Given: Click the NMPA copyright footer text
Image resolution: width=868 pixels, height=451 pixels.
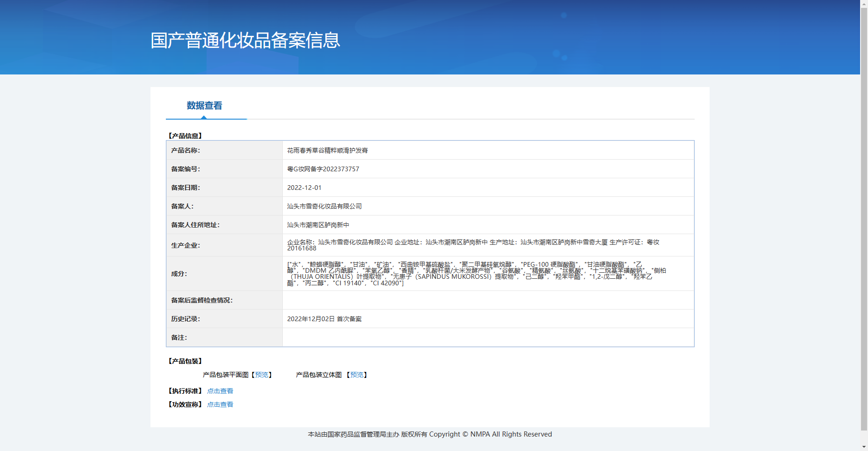Looking at the screenshot, I should [x=430, y=434].
